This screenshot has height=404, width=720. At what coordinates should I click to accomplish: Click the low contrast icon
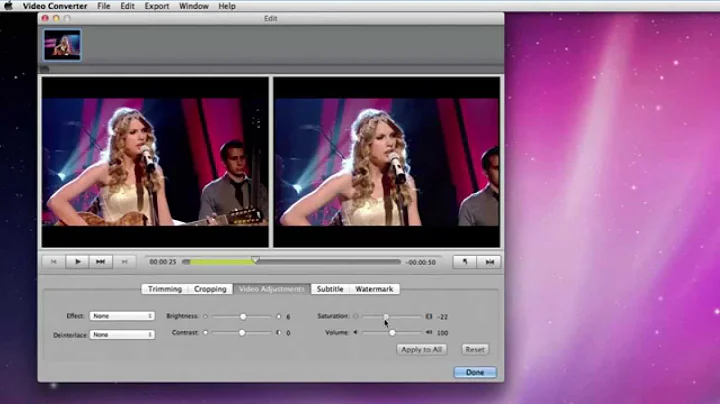click(205, 332)
